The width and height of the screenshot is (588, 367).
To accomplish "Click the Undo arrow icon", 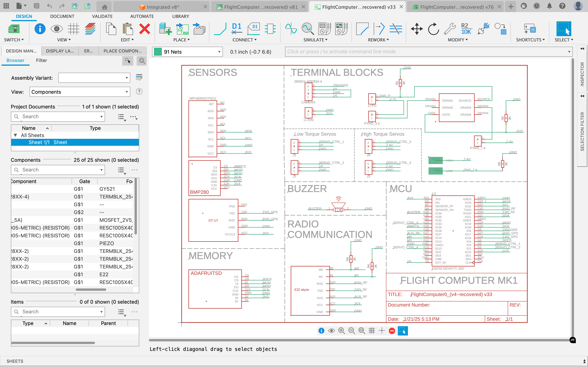I will [x=49, y=6].
